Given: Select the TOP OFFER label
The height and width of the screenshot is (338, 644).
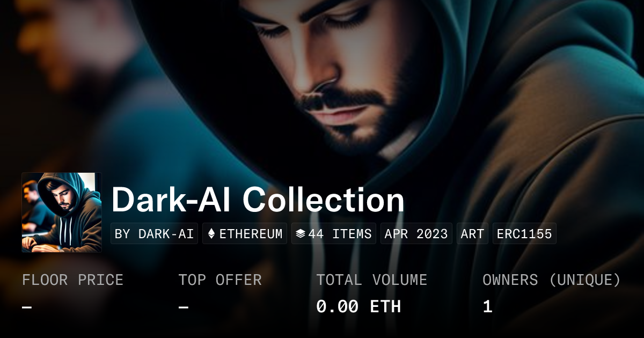Looking at the screenshot, I should pyautogui.click(x=220, y=280).
